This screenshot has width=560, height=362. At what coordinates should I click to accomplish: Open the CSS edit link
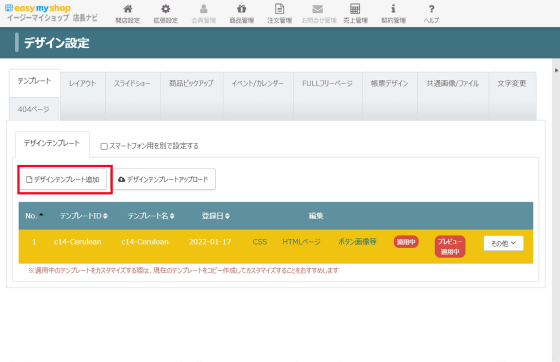pyautogui.click(x=260, y=242)
